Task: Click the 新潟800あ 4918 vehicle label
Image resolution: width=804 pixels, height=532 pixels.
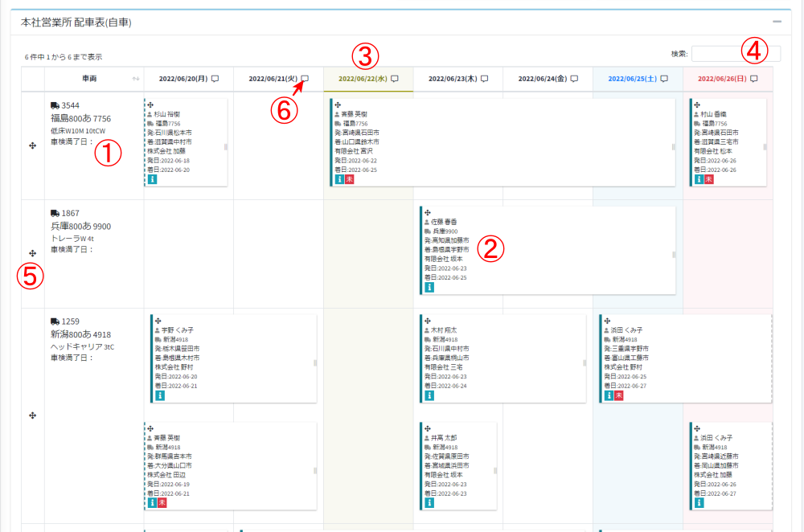Action: click(80, 334)
